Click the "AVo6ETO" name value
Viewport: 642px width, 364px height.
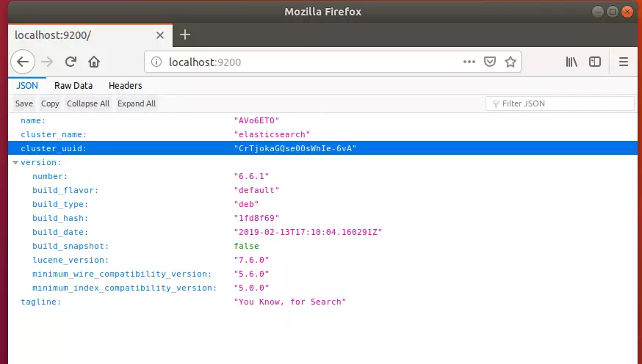click(x=256, y=120)
